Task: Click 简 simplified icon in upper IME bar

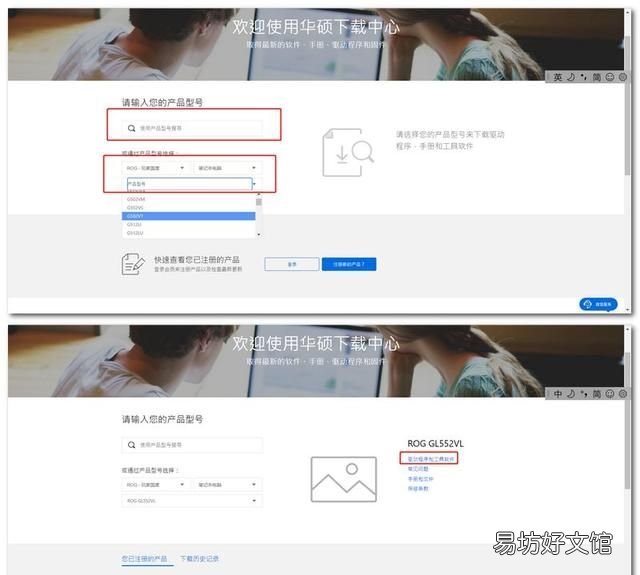Action: [597, 77]
